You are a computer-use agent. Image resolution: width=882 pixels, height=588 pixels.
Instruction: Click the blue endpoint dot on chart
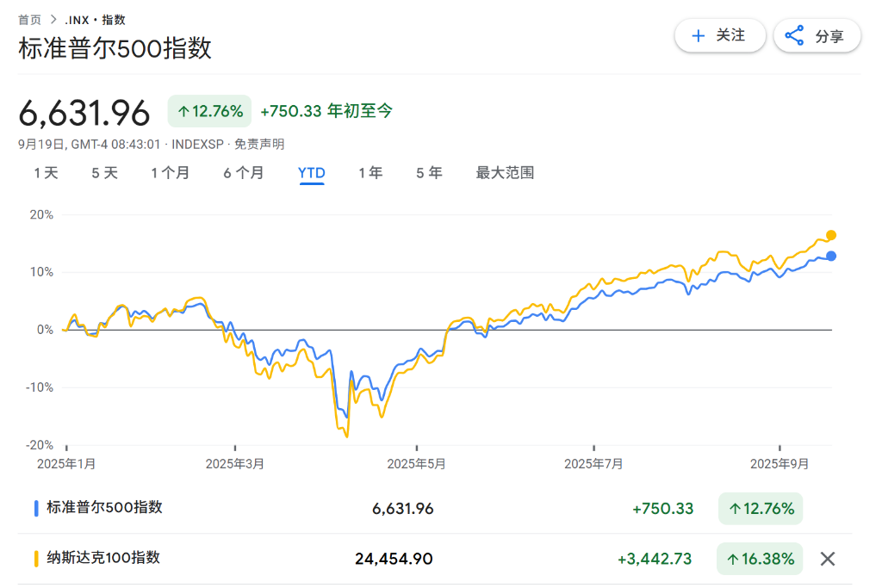click(831, 256)
